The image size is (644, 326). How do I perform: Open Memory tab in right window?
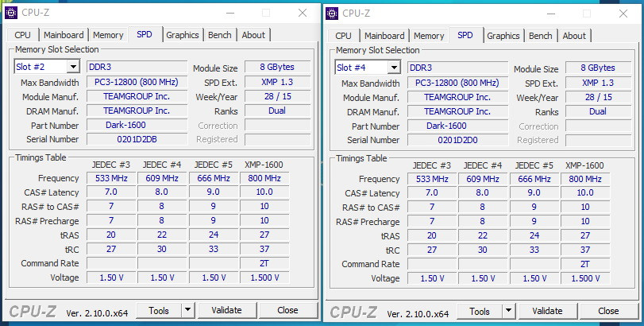click(429, 36)
